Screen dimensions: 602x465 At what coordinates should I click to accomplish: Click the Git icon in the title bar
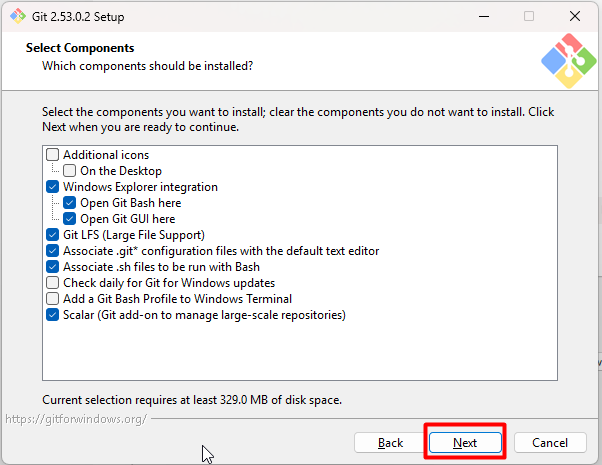[x=18, y=17]
